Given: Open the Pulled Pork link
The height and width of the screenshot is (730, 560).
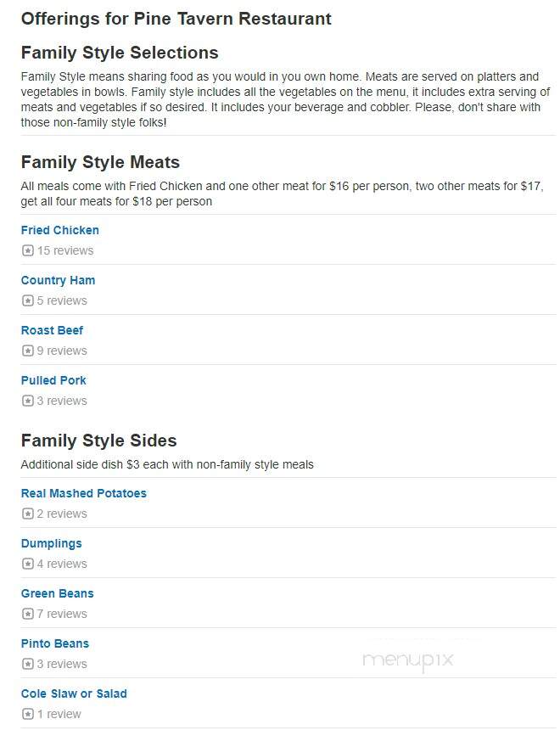Looking at the screenshot, I should [x=53, y=380].
